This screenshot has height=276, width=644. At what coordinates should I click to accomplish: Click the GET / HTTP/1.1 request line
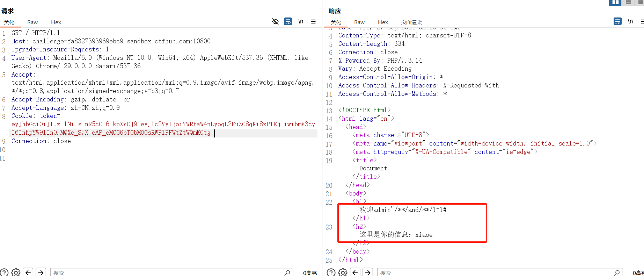[x=36, y=33]
